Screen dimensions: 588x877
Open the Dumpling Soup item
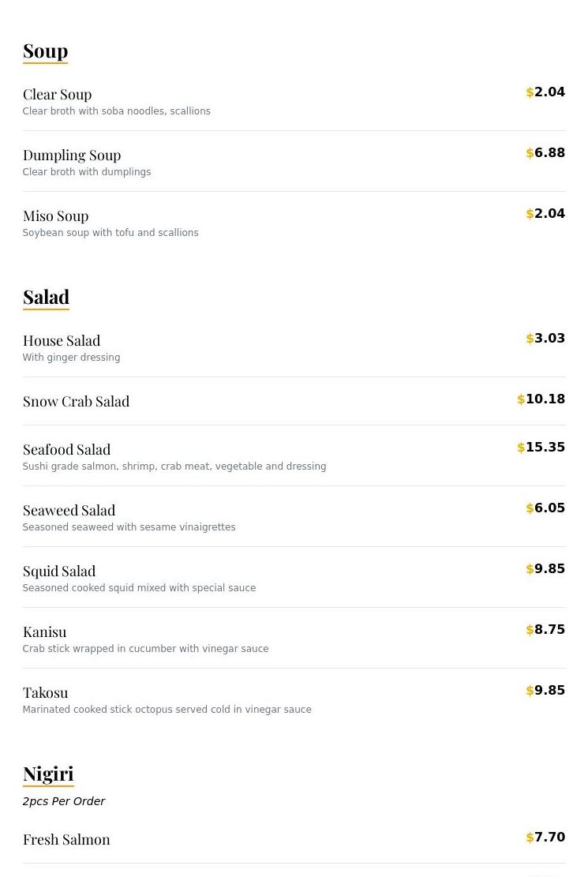[294, 162]
